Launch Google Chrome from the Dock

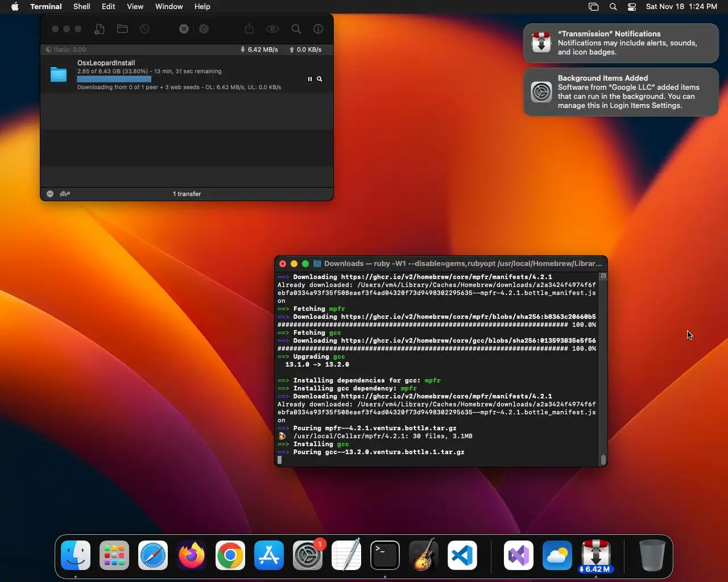click(230, 555)
